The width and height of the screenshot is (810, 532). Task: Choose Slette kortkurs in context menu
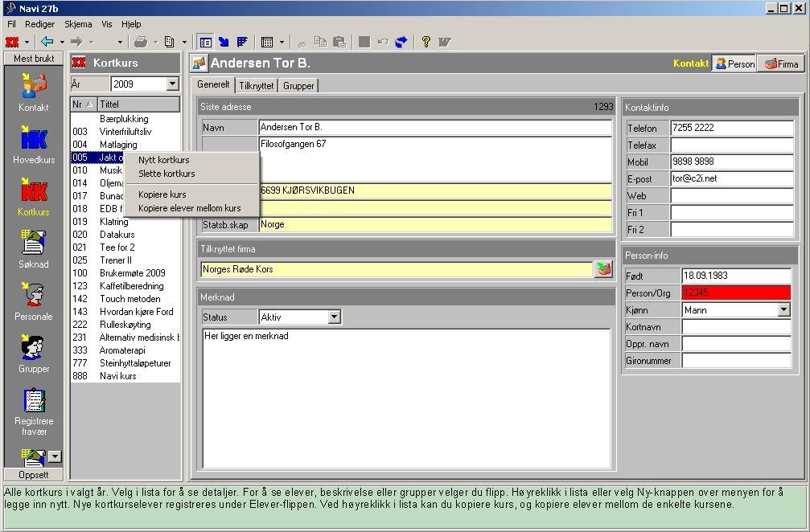pyautogui.click(x=191, y=174)
